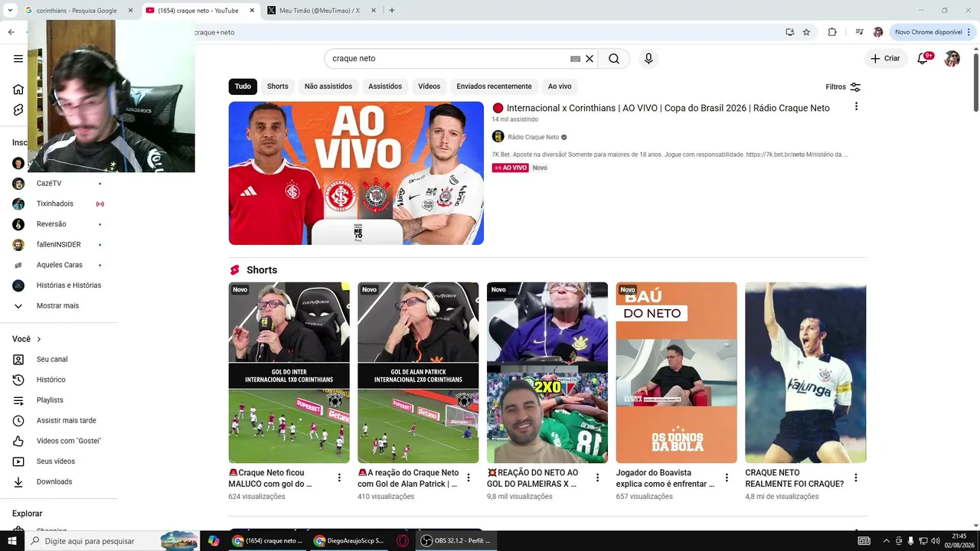This screenshot has height=551, width=980.
Task: Go back with the browser back arrow
Action: tap(11, 32)
